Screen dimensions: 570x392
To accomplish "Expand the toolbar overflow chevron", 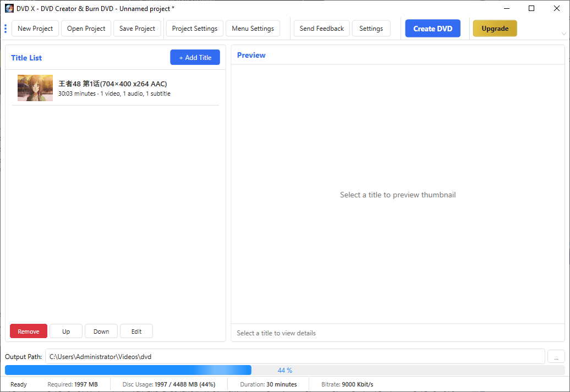I will 564,34.
